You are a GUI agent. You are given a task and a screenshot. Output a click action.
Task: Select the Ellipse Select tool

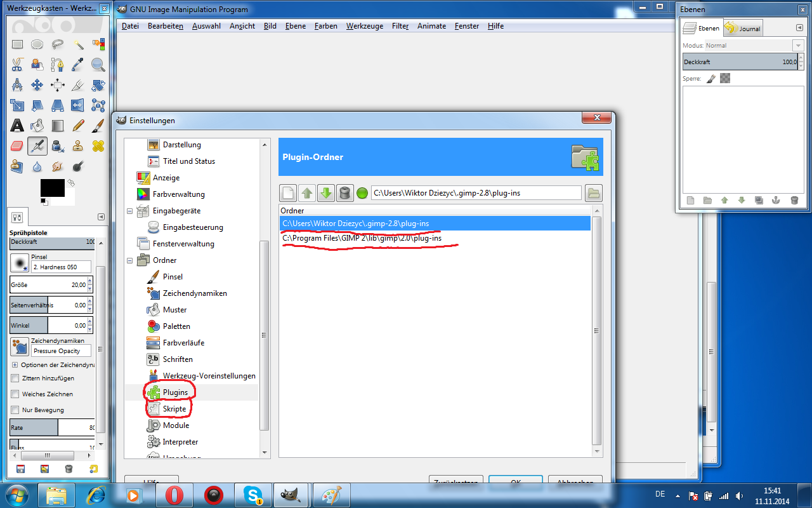pyautogui.click(x=37, y=44)
